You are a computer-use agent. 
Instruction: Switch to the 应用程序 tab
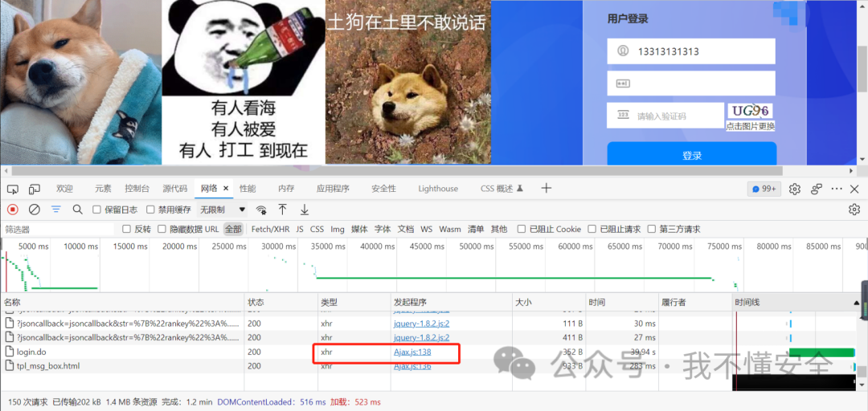(333, 189)
